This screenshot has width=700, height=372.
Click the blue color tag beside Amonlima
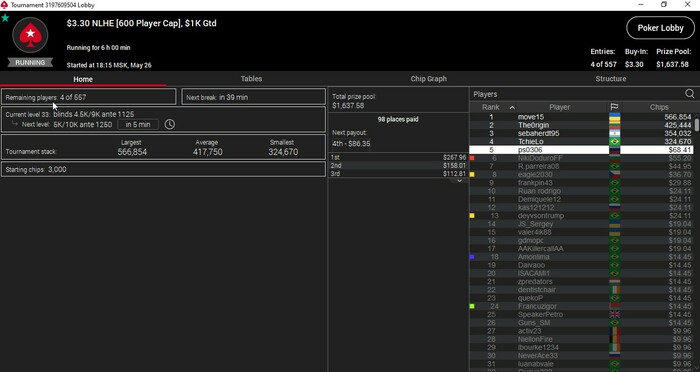[x=472, y=257]
